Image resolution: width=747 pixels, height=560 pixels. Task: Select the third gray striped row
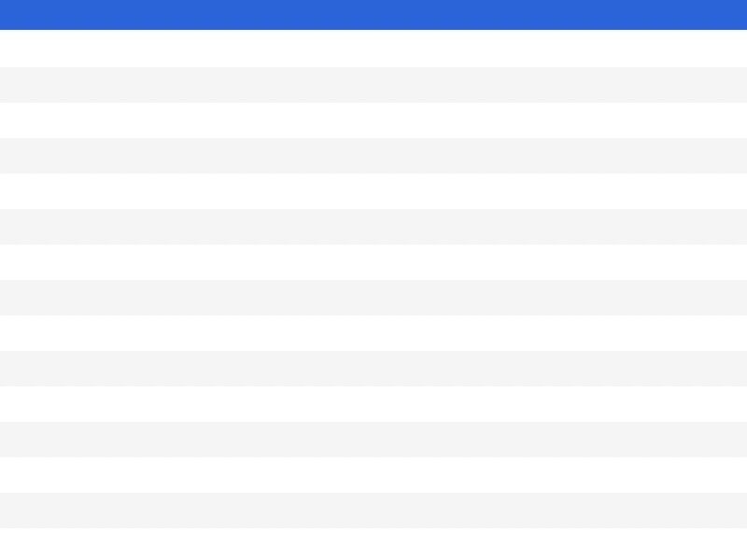pyautogui.click(x=373, y=226)
